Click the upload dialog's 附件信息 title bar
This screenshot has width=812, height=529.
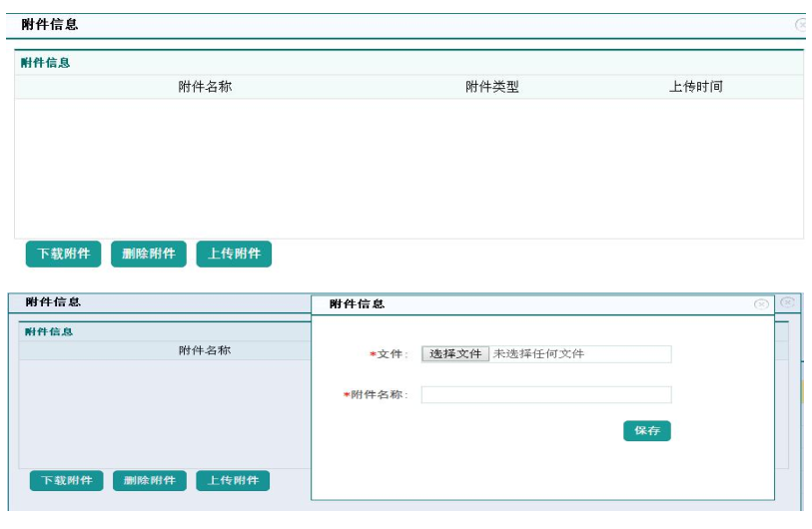pos(499,303)
